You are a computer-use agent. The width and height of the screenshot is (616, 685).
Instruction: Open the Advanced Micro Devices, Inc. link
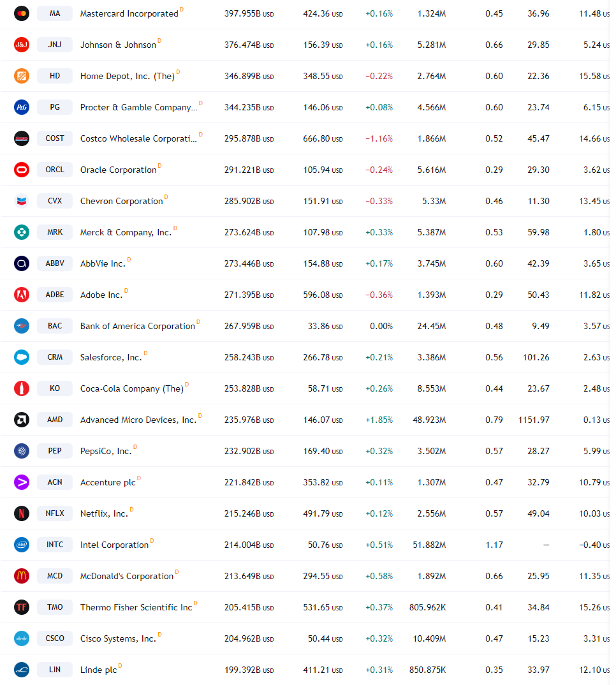[x=138, y=420]
